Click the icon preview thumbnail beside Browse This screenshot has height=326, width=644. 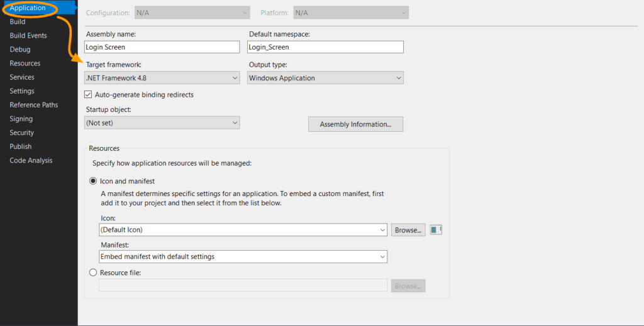[x=436, y=230]
